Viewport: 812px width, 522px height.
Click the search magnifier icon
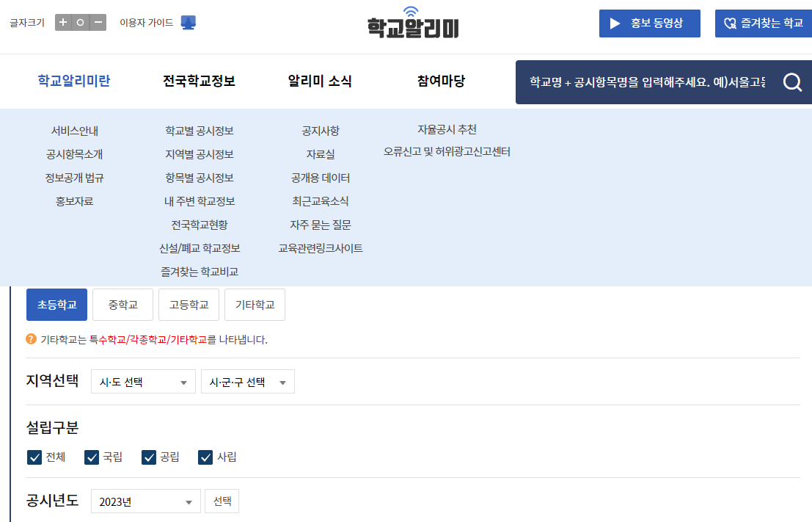coord(792,82)
